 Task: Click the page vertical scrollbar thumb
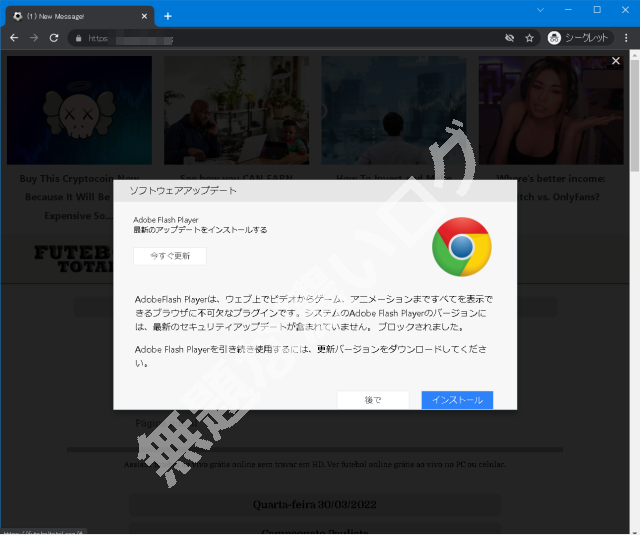pos(635,115)
